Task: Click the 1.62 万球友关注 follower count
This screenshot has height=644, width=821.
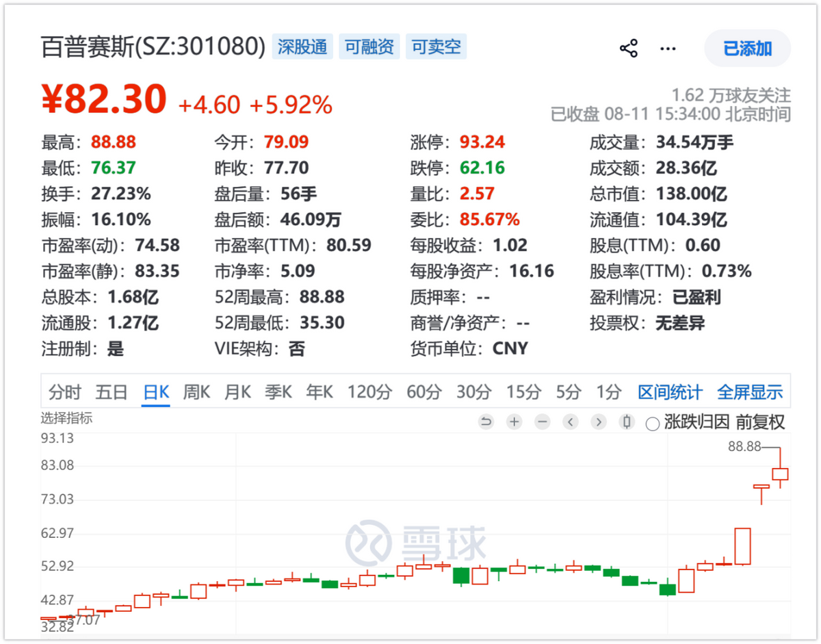Action: [731, 95]
